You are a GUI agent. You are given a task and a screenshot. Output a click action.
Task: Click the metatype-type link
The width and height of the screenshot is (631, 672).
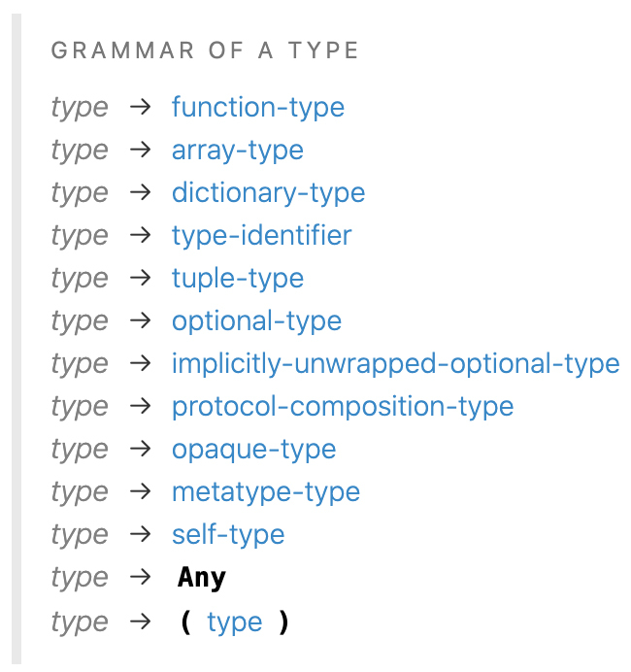pos(266,492)
